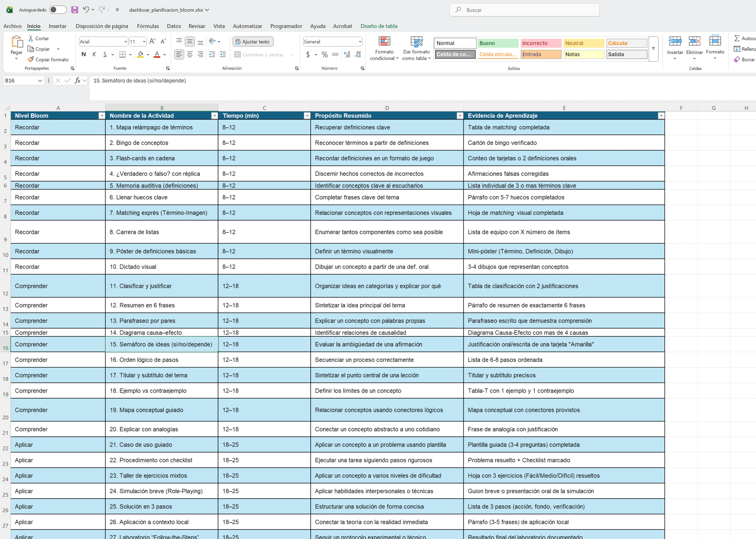Image resolution: width=756 pixels, height=539 pixels.
Task: Apply percentage number format
Action: [324, 54]
